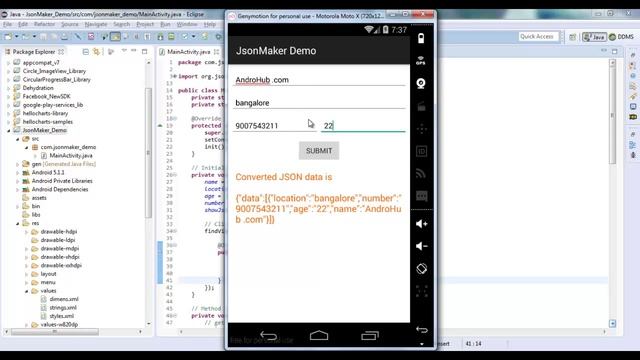Screen dimensions: 640x360
Task: Select dimens.xml file in tree
Action: coord(64,299)
